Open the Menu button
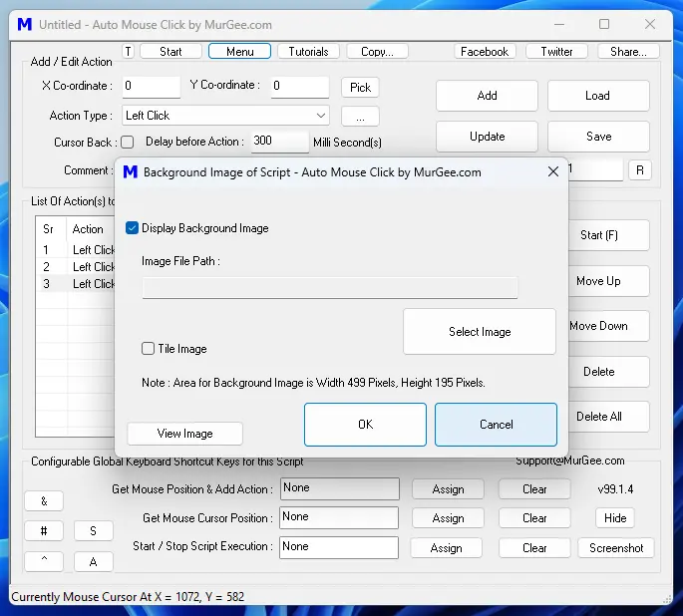 pos(239,52)
